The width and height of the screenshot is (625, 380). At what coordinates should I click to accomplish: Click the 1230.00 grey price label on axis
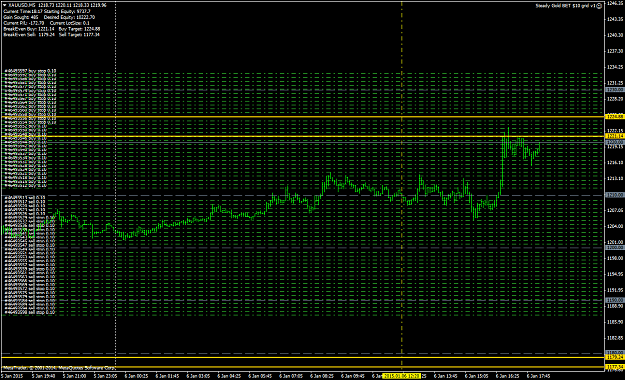[x=615, y=90]
